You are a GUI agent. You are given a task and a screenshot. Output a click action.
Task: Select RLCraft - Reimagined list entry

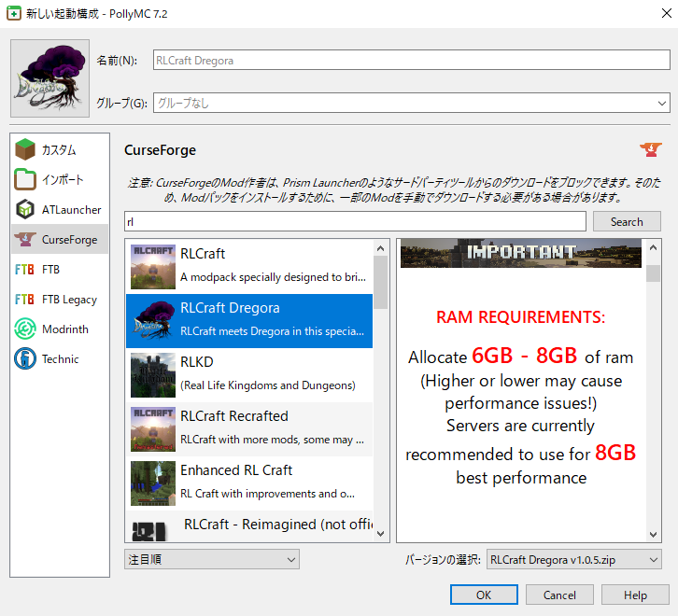(249, 525)
